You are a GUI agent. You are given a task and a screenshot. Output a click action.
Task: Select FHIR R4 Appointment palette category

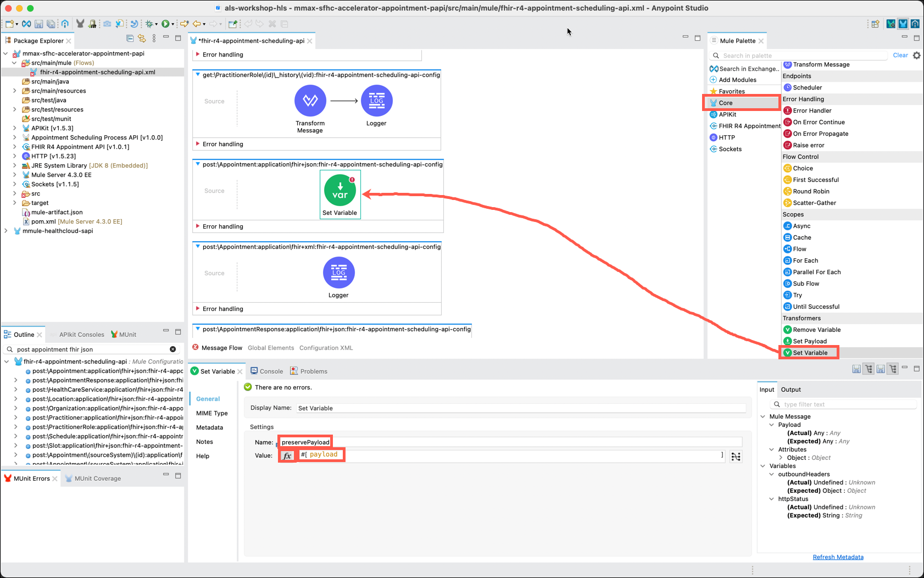pyautogui.click(x=745, y=126)
